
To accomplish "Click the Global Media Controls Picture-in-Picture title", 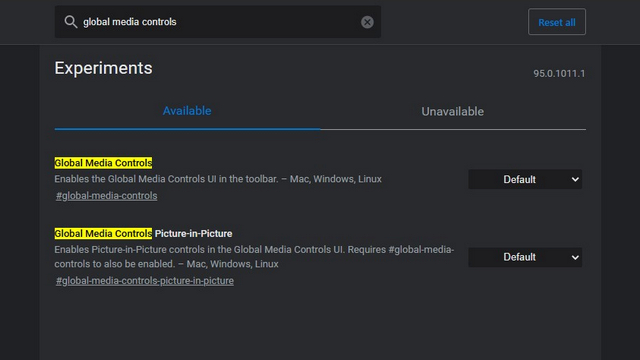I will (x=143, y=233).
